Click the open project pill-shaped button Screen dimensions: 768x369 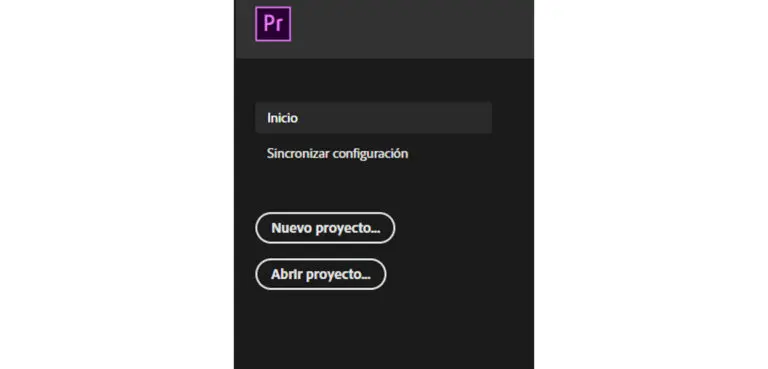pyautogui.click(x=321, y=274)
